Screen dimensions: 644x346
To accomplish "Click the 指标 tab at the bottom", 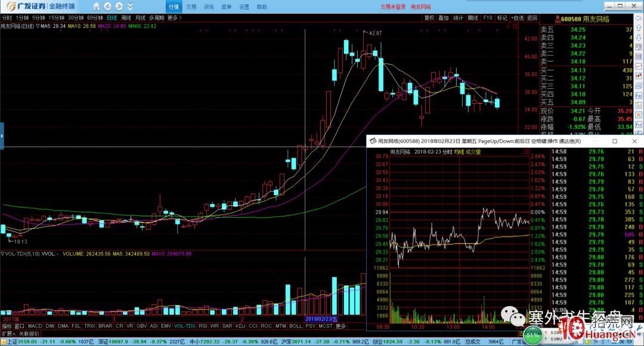I will click(x=7, y=326).
